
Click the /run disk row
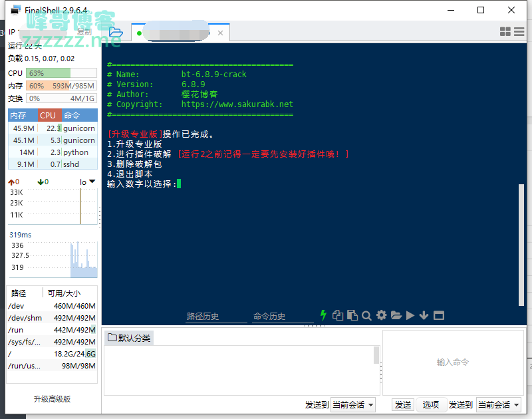point(52,330)
